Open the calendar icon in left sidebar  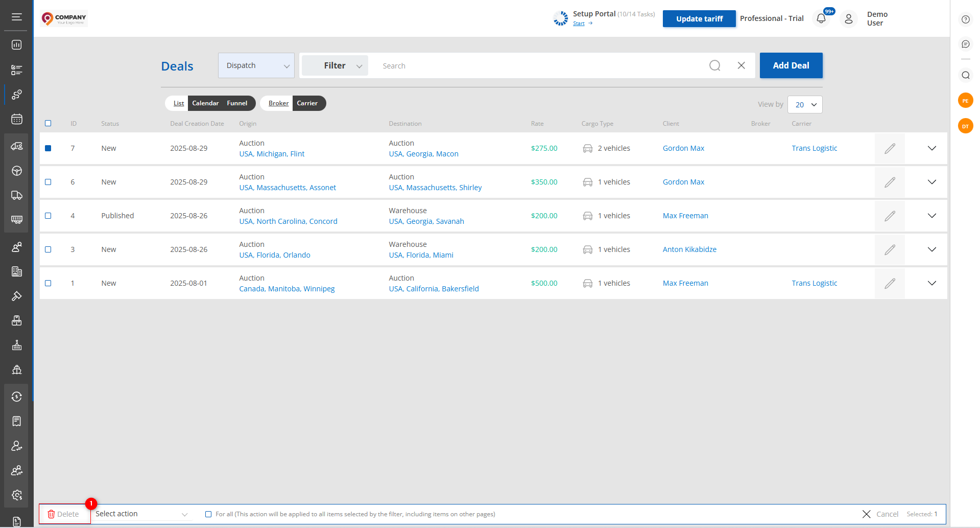[x=17, y=120]
